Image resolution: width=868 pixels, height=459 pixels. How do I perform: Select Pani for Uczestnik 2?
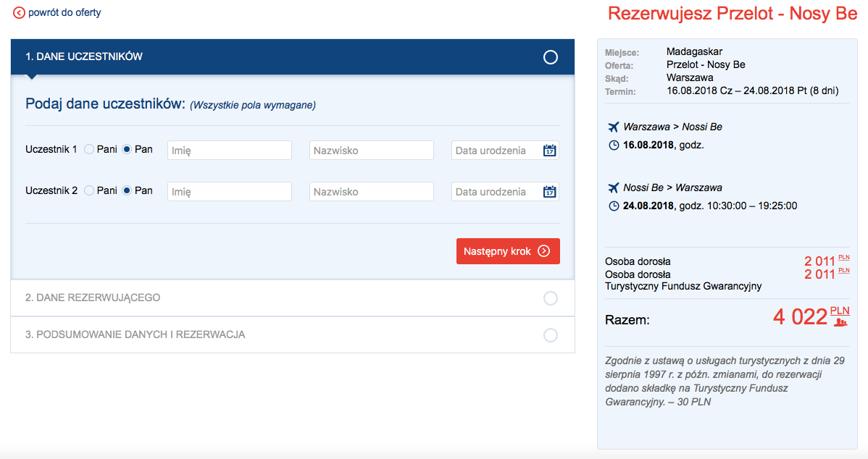click(88, 191)
